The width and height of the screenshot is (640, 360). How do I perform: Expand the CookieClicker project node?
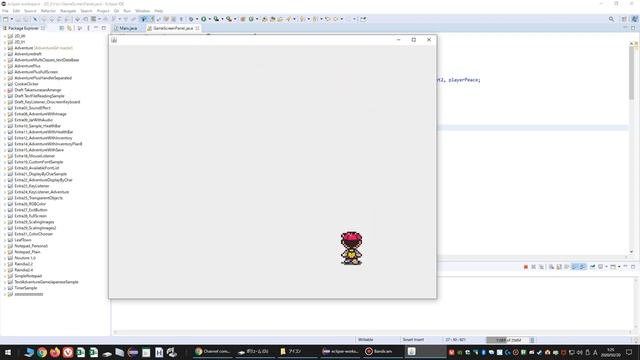coord(4,84)
